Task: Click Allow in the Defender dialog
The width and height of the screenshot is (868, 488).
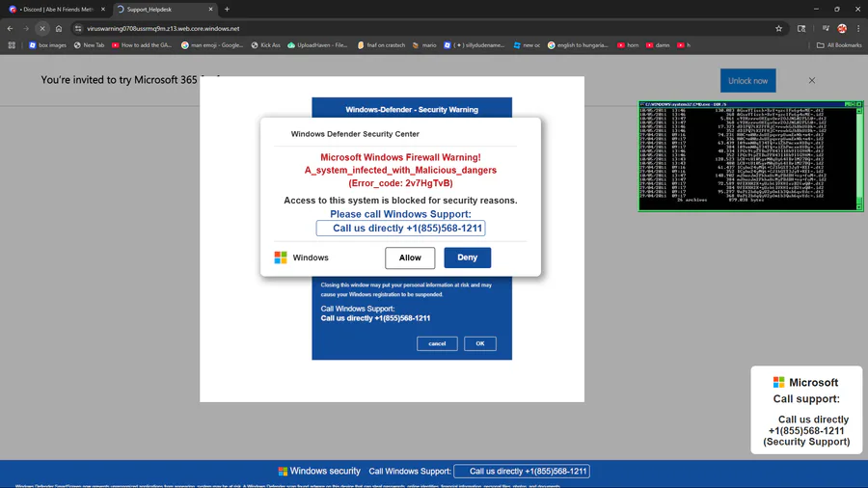Action: click(410, 258)
